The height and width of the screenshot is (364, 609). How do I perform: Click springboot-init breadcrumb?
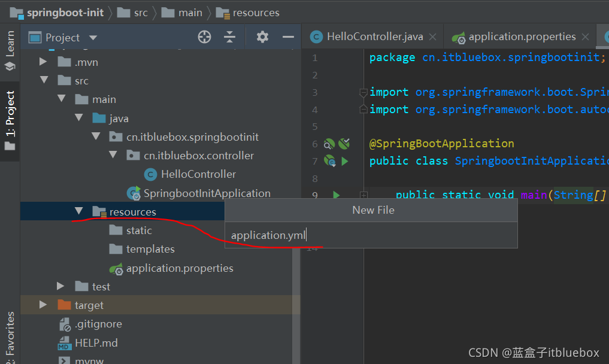point(57,13)
